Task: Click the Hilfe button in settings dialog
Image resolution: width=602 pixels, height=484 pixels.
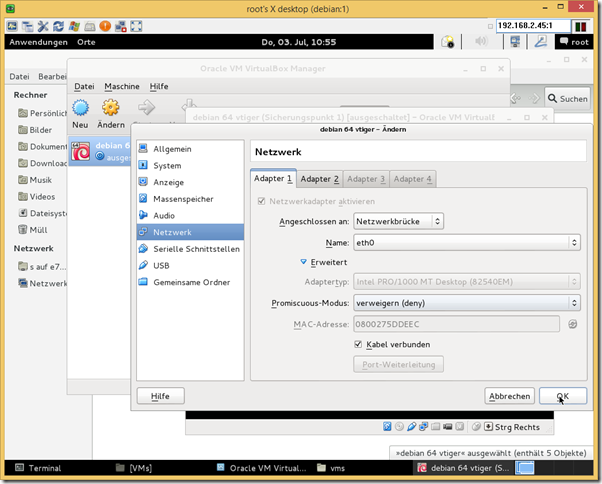Action: (160, 396)
